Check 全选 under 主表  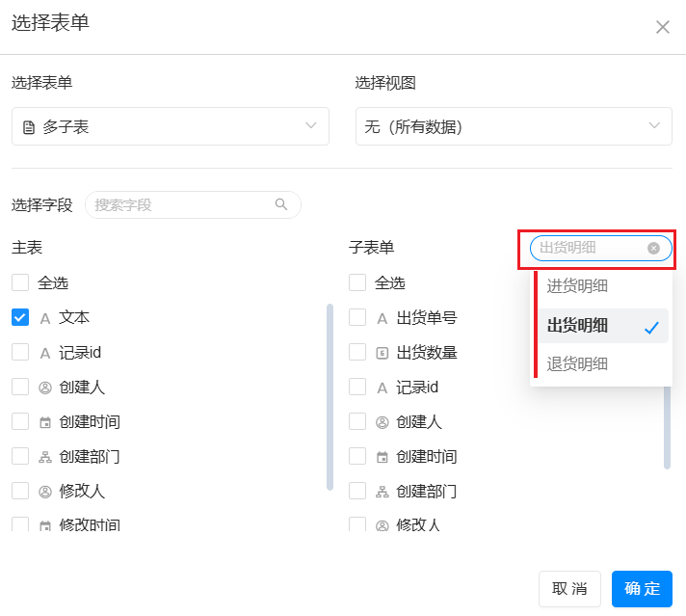point(20,282)
